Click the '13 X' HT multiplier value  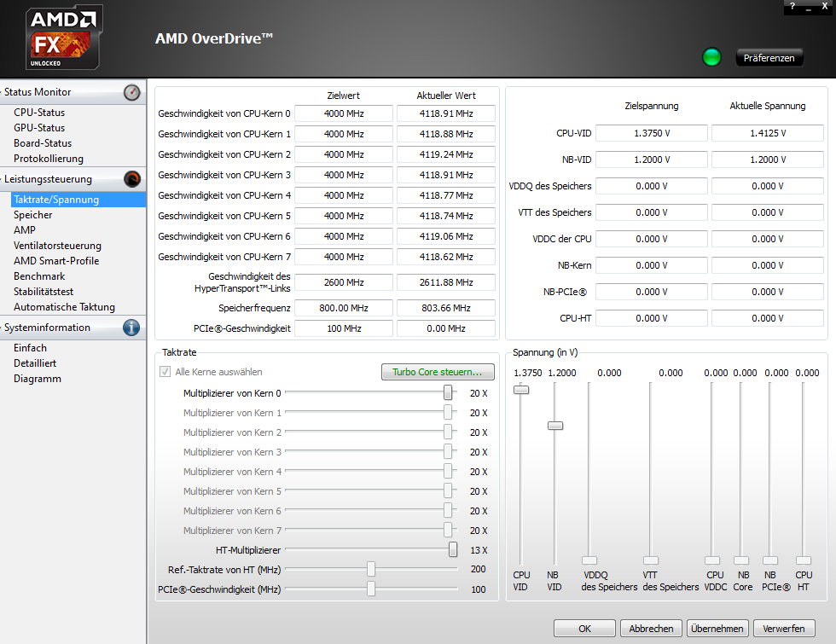tap(479, 550)
